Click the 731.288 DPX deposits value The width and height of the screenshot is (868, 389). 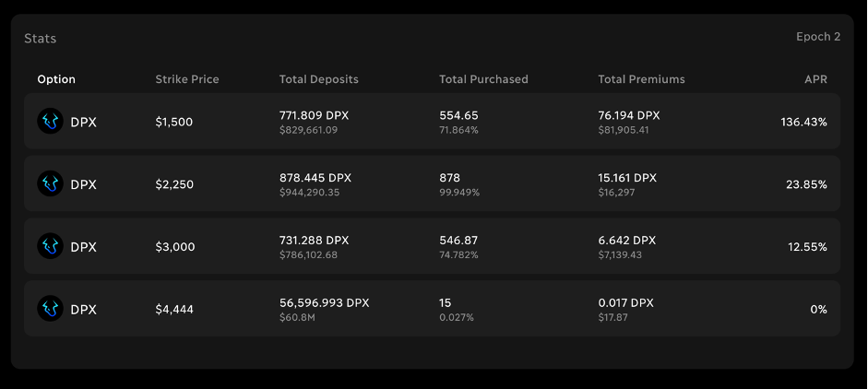pos(315,241)
